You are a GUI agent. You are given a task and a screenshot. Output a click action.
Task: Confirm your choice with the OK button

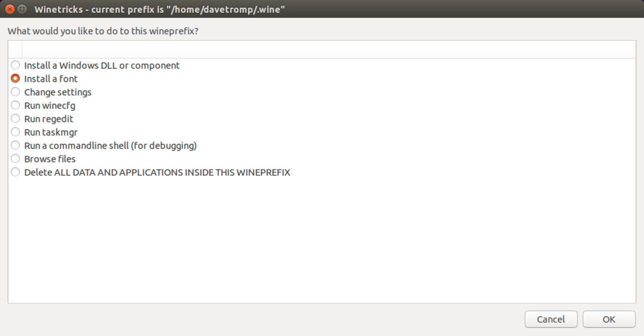coord(609,319)
